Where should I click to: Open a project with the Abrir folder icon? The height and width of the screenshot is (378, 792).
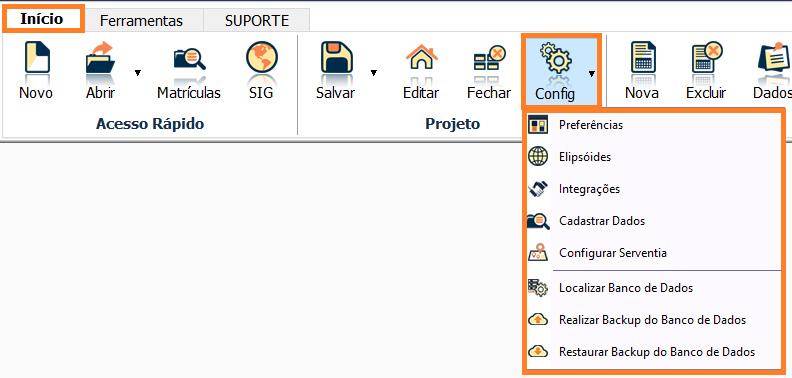pyautogui.click(x=100, y=57)
